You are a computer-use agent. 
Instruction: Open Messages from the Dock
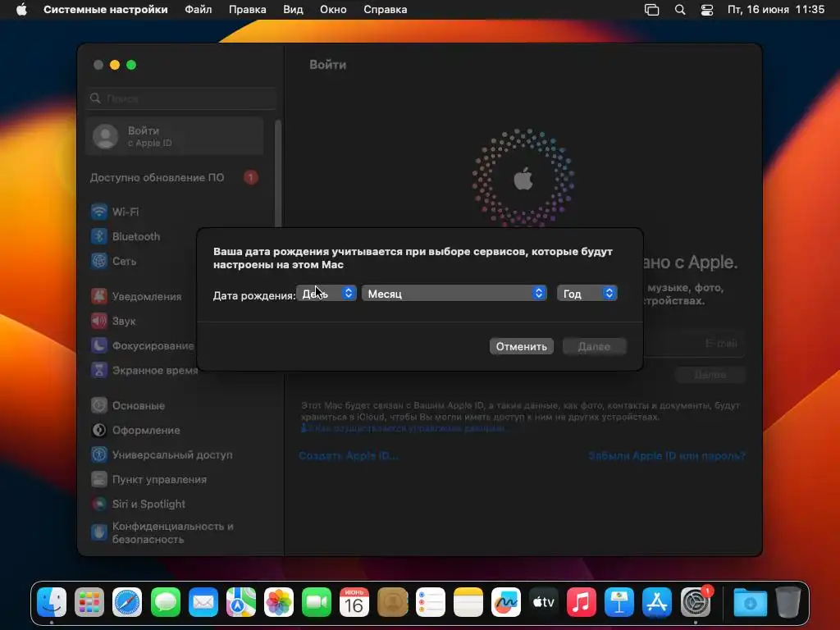pos(166,602)
